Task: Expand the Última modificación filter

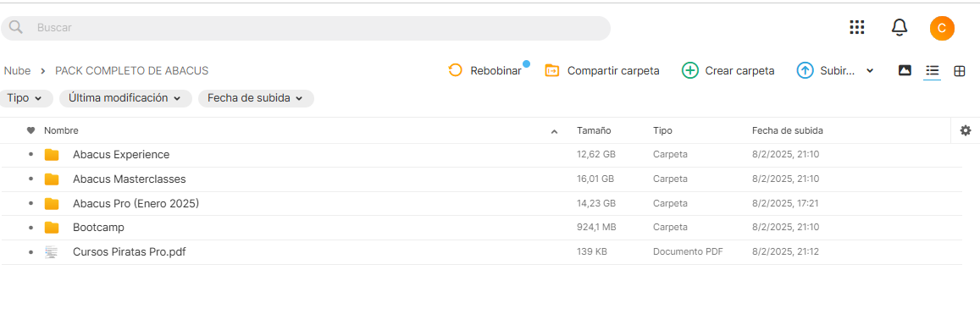Action: coord(125,98)
